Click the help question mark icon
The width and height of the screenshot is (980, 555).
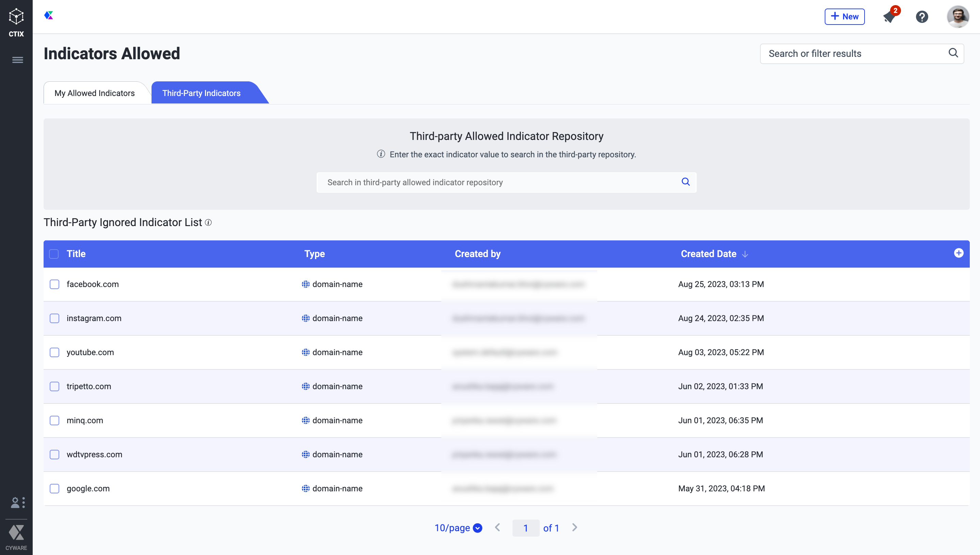click(922, 17)
